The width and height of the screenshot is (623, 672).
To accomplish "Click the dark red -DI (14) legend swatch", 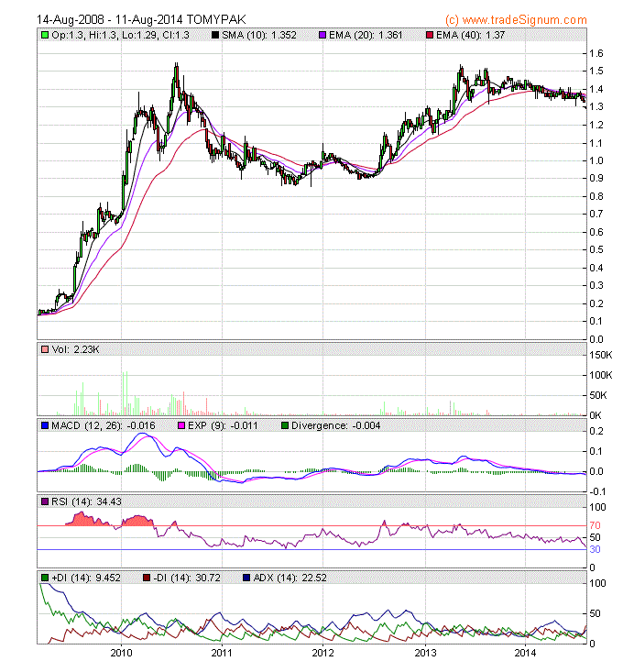I will [147, 578].
